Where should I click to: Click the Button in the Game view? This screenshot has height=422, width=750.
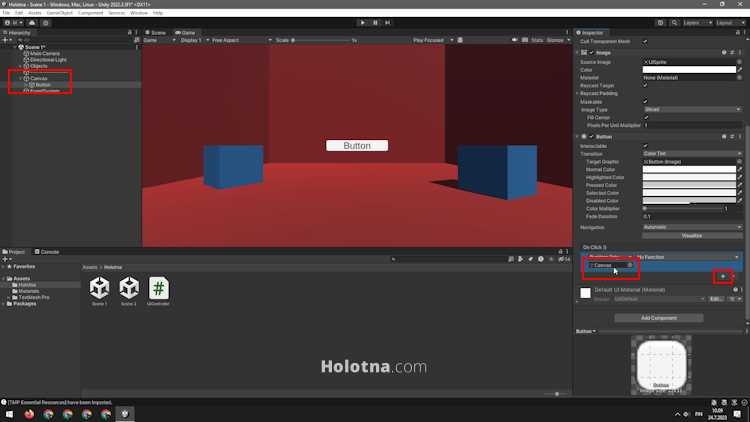point(357,145)
